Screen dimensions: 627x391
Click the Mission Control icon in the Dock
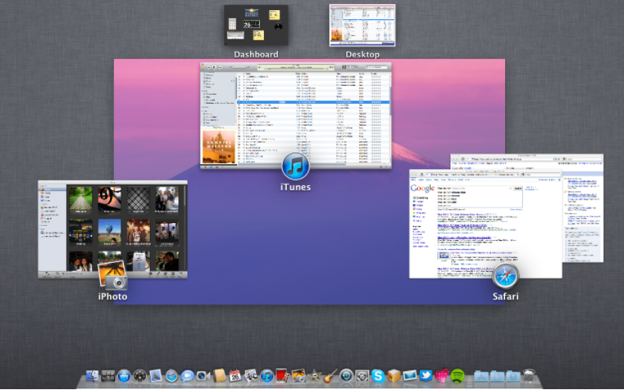(108, 376)
